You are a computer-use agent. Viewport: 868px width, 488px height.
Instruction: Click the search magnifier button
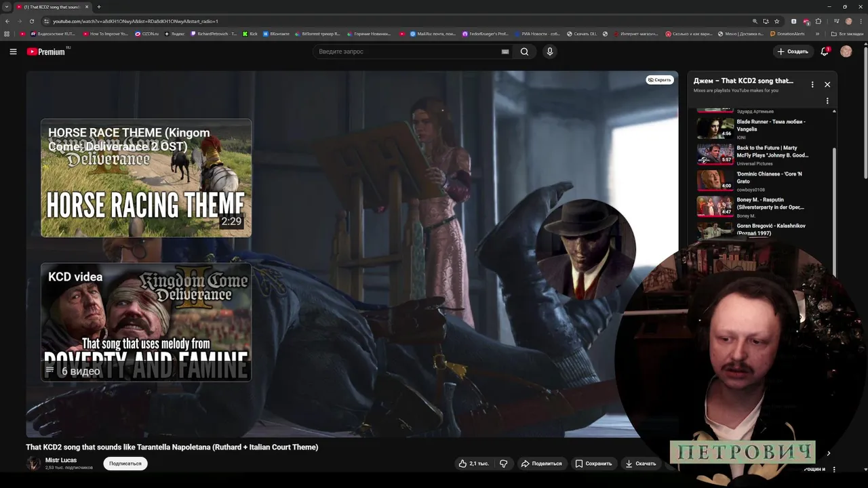[524, 52]
